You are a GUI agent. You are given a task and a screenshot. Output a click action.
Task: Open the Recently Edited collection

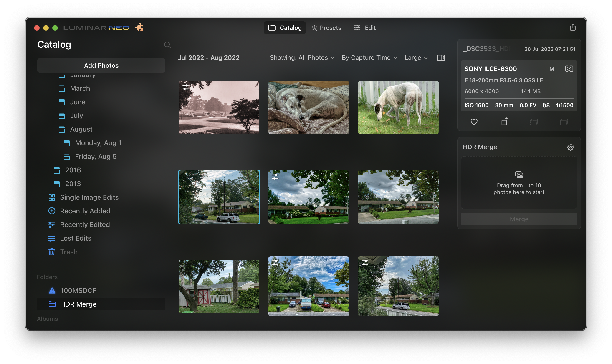[85, 225]
